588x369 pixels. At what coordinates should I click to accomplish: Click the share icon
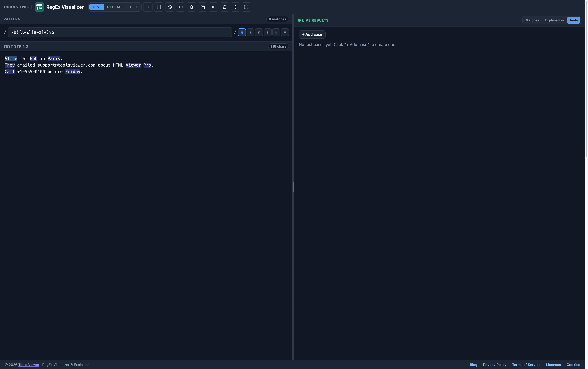(x=213, y=7)
